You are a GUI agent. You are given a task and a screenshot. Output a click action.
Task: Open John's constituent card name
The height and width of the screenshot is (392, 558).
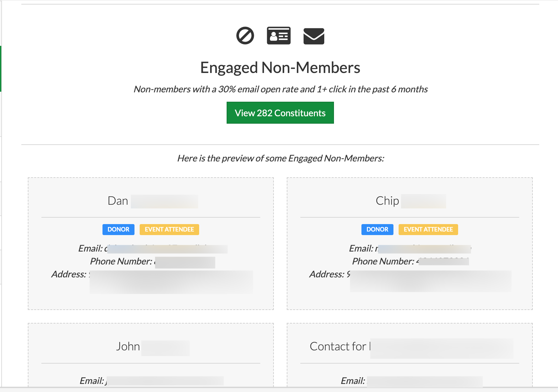[x=153, y=347]
